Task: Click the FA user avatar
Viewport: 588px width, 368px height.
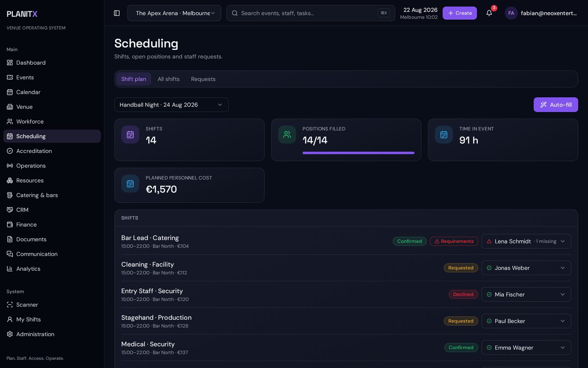Action: [511, 13]
